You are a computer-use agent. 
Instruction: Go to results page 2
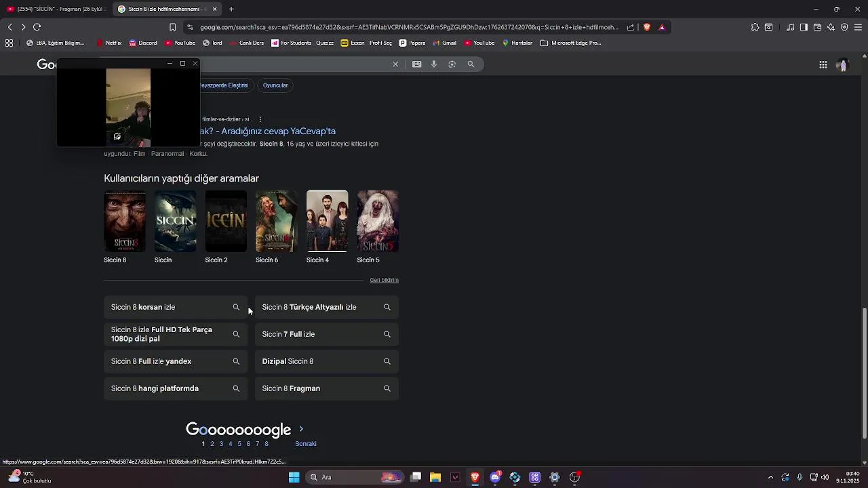pyautogui.click(x=212, y=444)
